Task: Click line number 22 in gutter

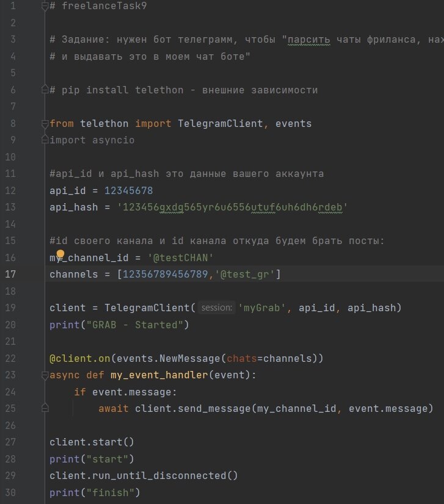Action: tap(10, 358)
